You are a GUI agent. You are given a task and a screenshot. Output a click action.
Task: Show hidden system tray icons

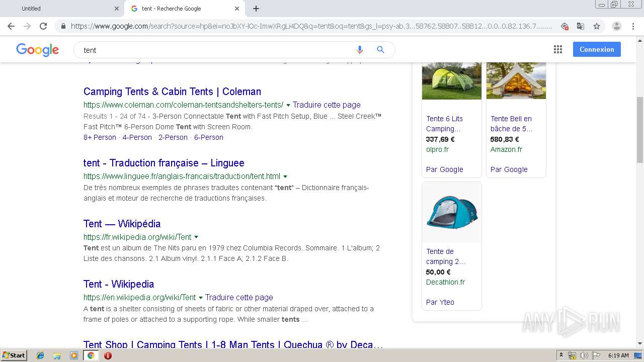point(561,355)
